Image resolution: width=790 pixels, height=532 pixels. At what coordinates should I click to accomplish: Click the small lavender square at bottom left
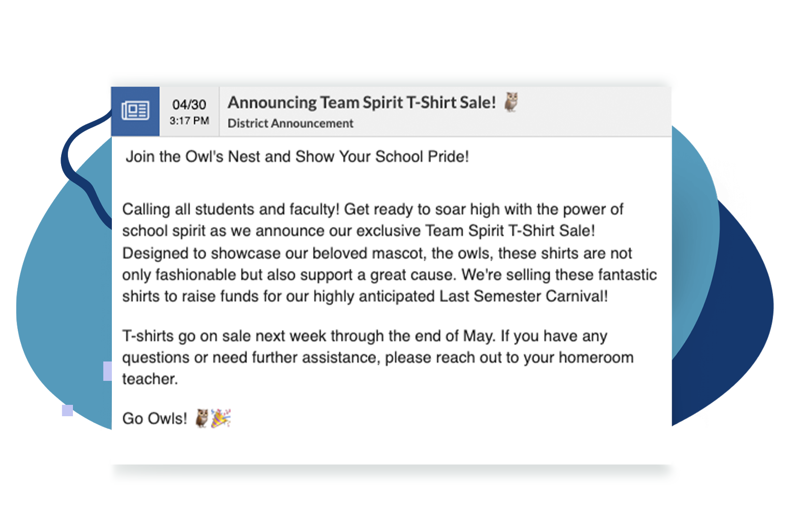[68, 410]
